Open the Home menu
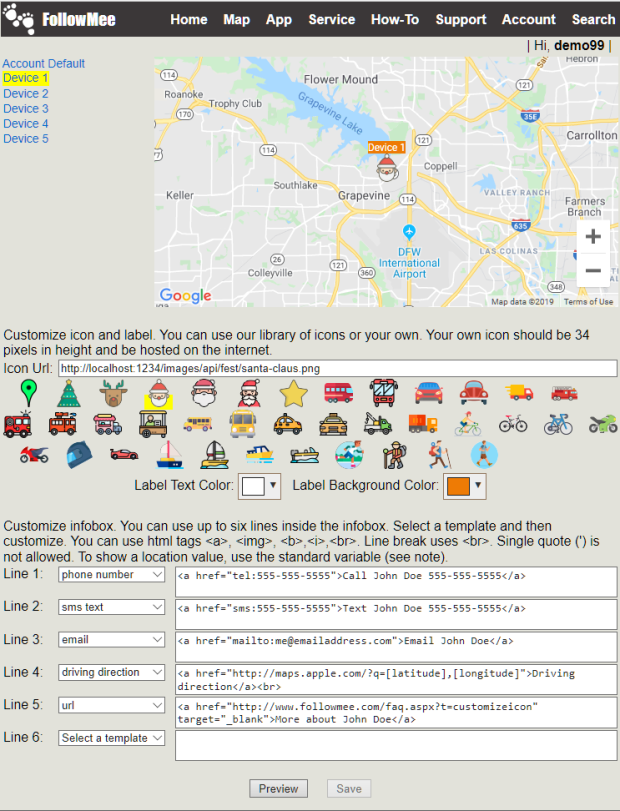 click(189, 20)
